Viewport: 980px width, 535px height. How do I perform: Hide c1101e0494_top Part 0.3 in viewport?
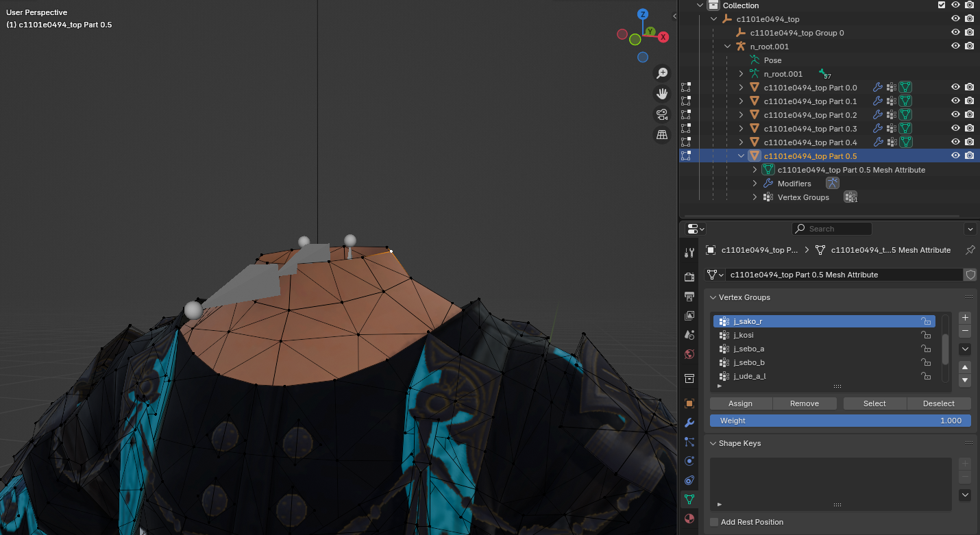point(955,129)
